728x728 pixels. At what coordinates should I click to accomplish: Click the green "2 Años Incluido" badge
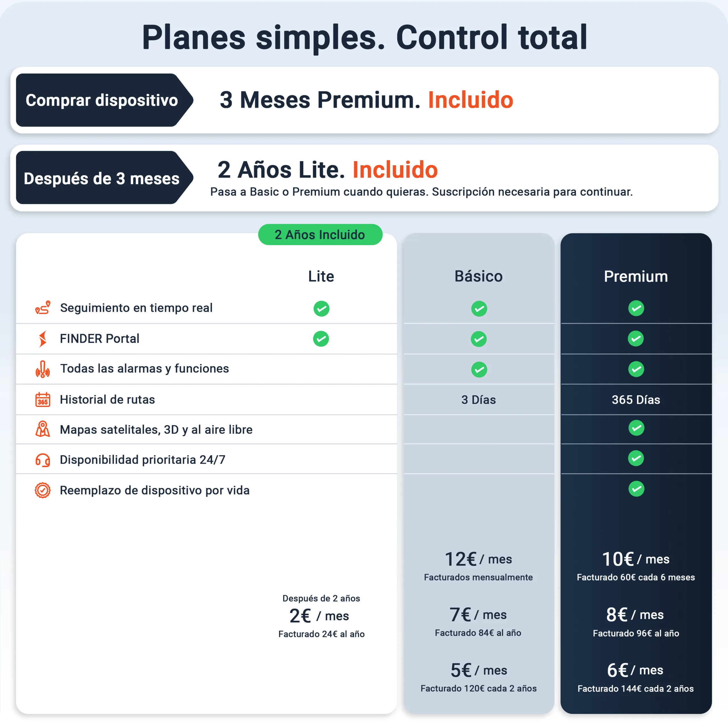[x=320, y=234]
